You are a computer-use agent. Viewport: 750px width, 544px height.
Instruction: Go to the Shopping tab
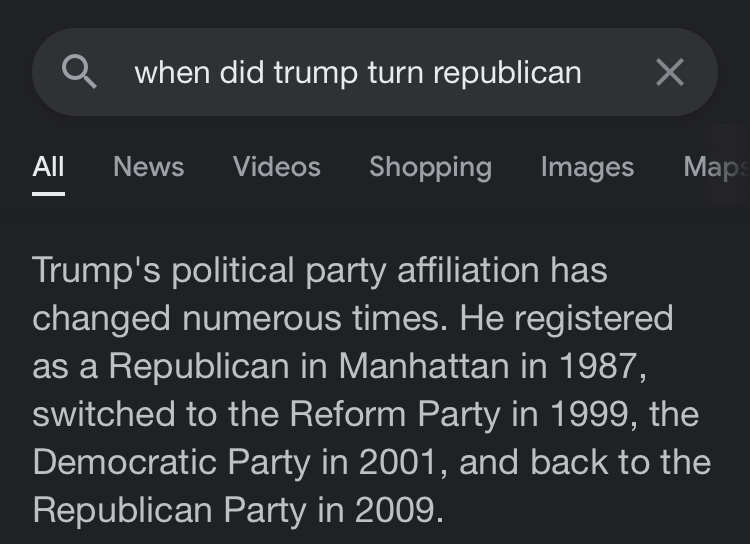tap(430, 167)
